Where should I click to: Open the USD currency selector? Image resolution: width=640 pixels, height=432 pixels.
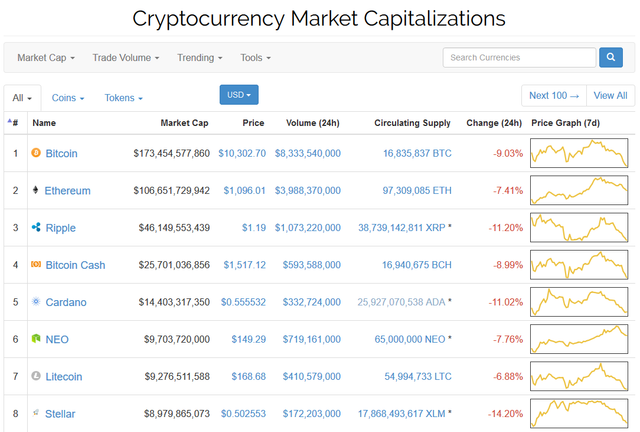239,95
